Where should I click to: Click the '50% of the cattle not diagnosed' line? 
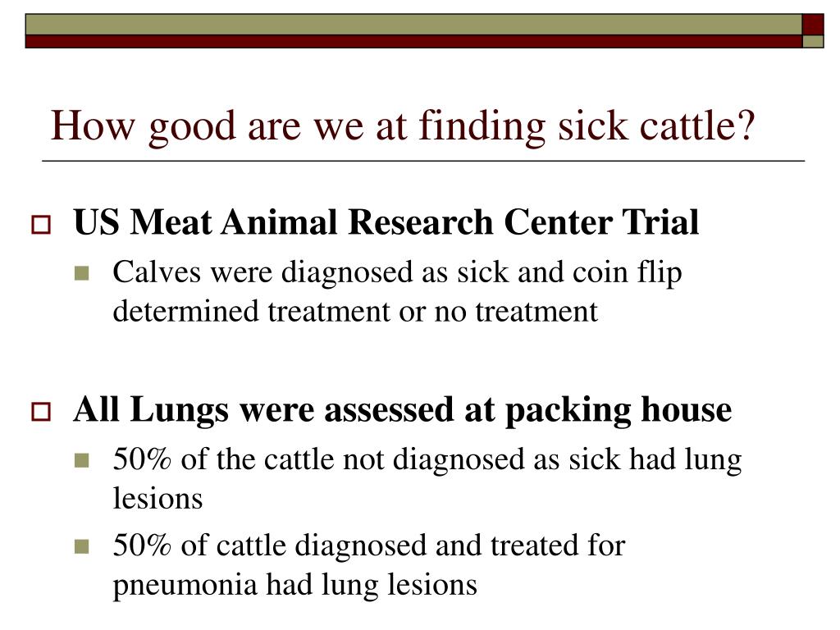(427, 460)
